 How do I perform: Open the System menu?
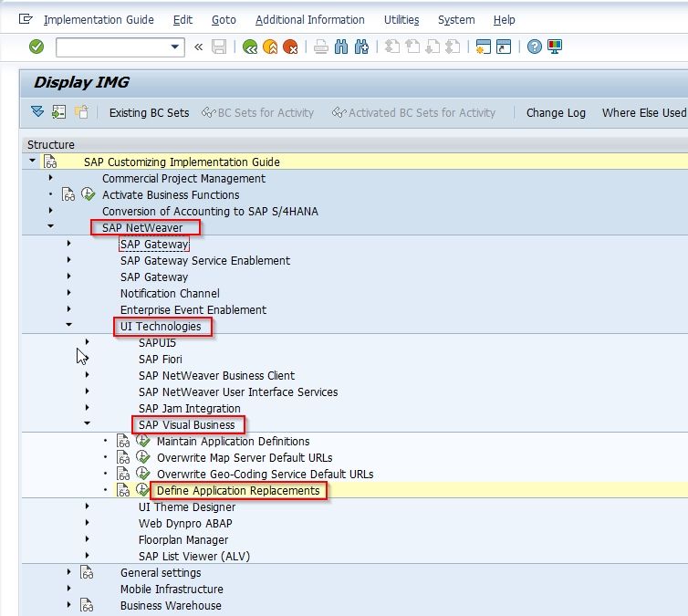point(456,20)
